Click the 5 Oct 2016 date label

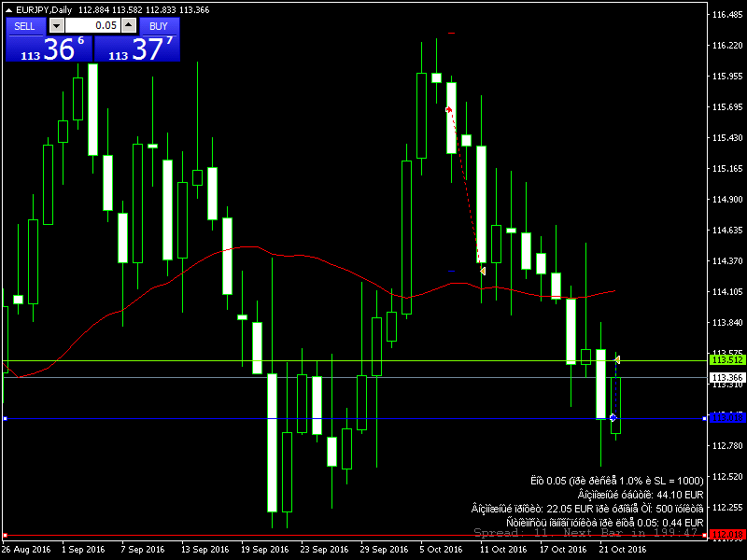[441, 550]
